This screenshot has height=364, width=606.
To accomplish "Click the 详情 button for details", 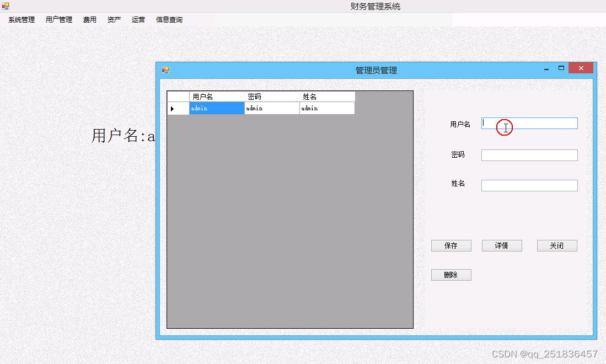I will 502,245.
